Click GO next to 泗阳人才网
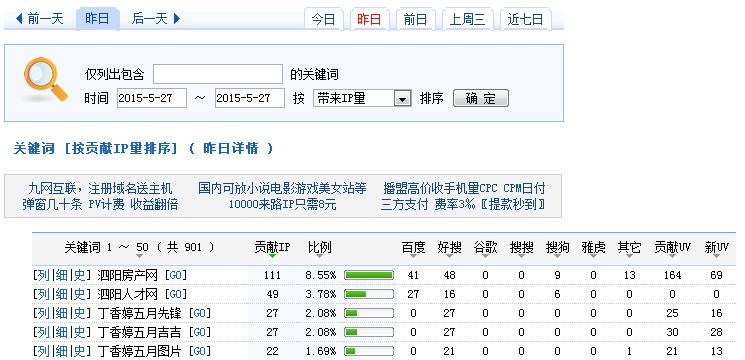 click(x=175, y=294)
